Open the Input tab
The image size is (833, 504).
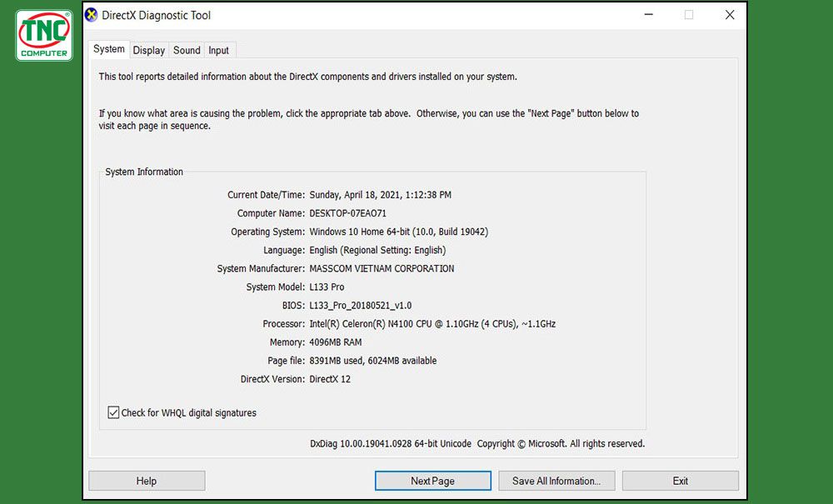[x=218, y=50]
